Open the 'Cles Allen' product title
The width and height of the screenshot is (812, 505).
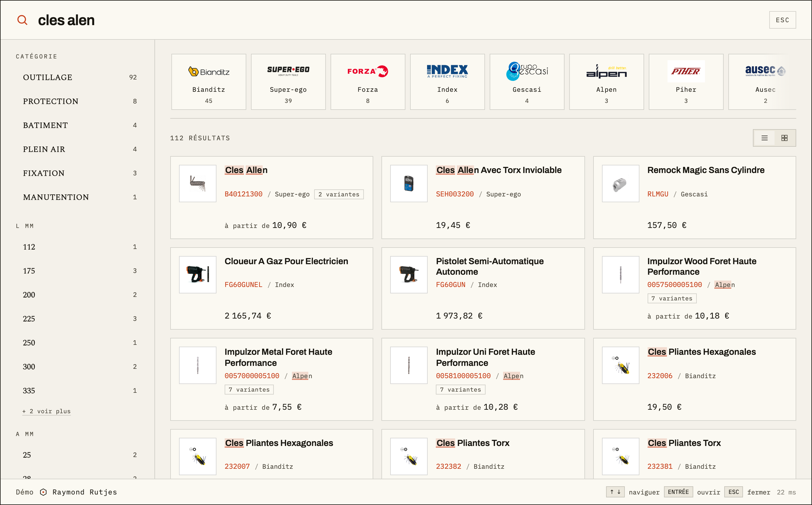pyautogui.click(x=246, y=170)
